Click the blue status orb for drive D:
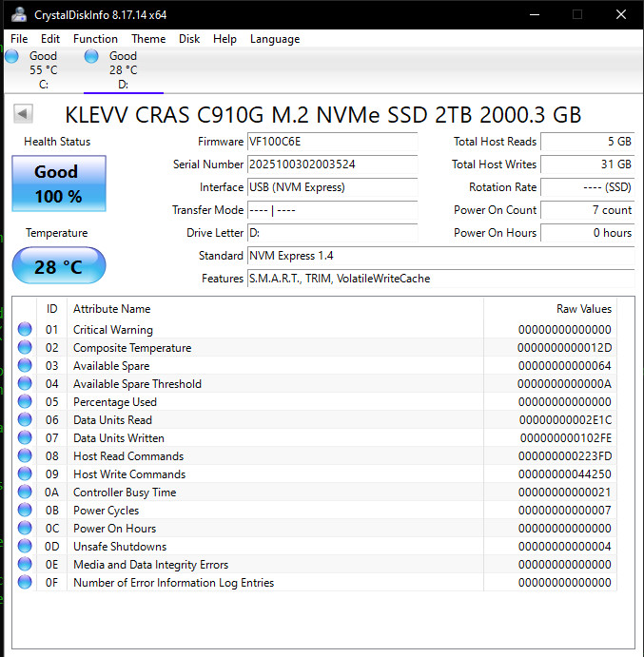This screenshot has height=657, width=644. point(91,56)
